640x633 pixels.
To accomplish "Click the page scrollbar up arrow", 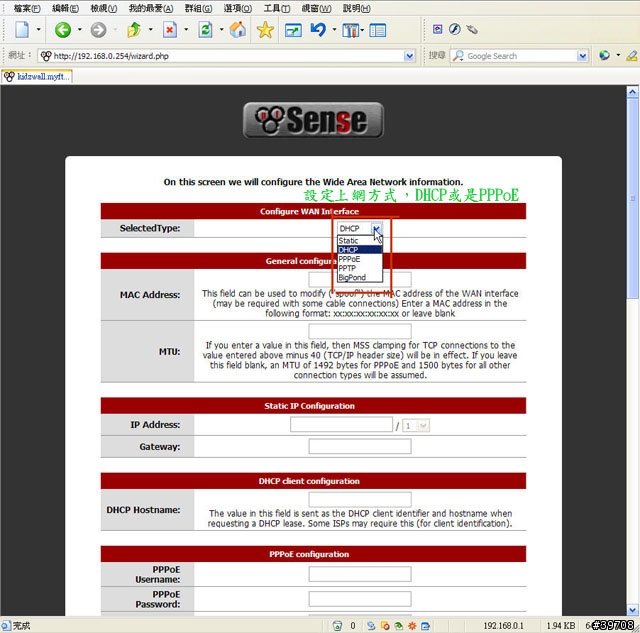I will (632, 91).
